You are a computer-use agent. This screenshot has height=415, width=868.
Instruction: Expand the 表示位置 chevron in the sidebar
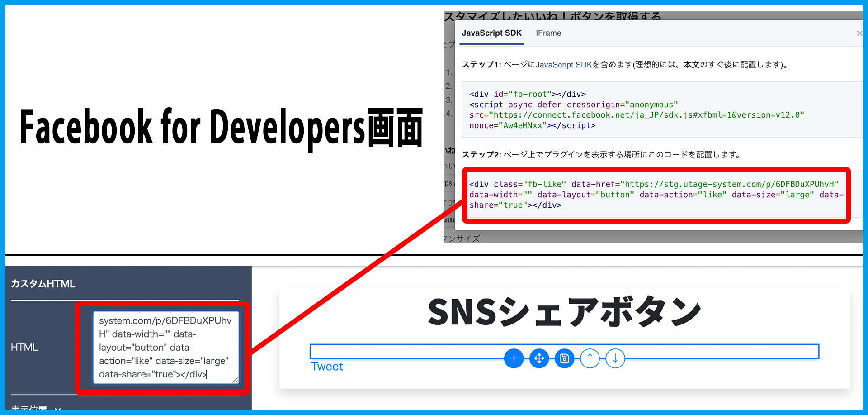pyautogui.click(x=57, y=409)
